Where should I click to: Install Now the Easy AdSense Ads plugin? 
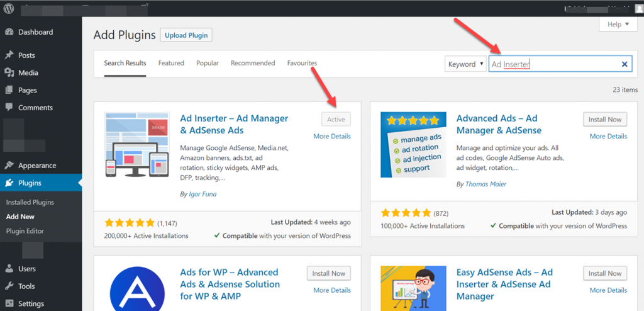pyautogui.click(x=605, y=273)
